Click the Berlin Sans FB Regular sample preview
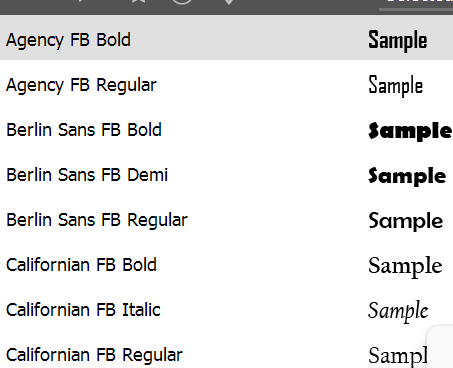This screenshot has height=368, width=453. click(406, 221)
